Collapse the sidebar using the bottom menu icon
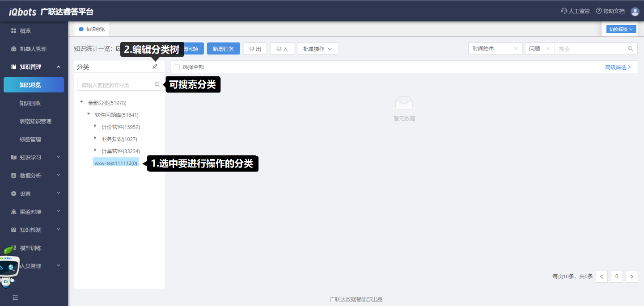Image resolution: width=644 pixels, height=306 pixels. (x=15, y=298)
